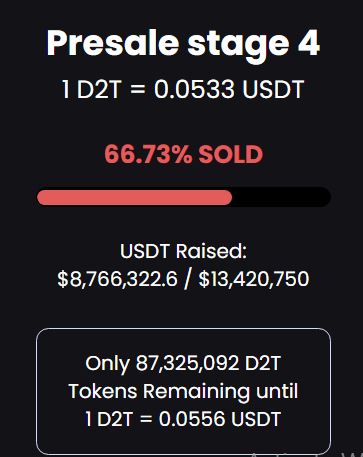Click the word SOLD in red
This screenshot has height=457, width=363.
(x=231, y=155)
